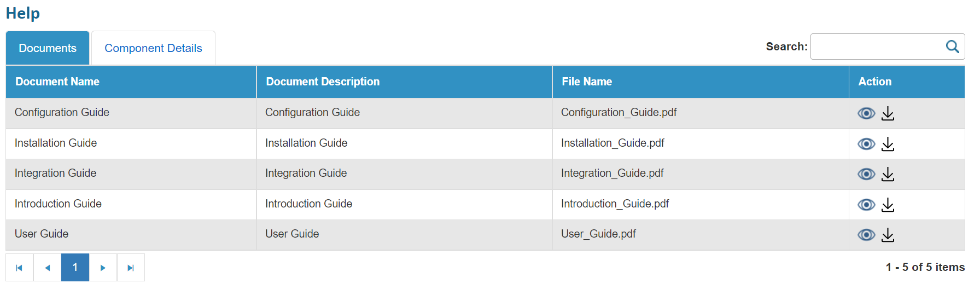Image resolution: width=980 pixels, height=283 pixels.
Task: Download the Integration Guide PDF
Action: (888, 174)
